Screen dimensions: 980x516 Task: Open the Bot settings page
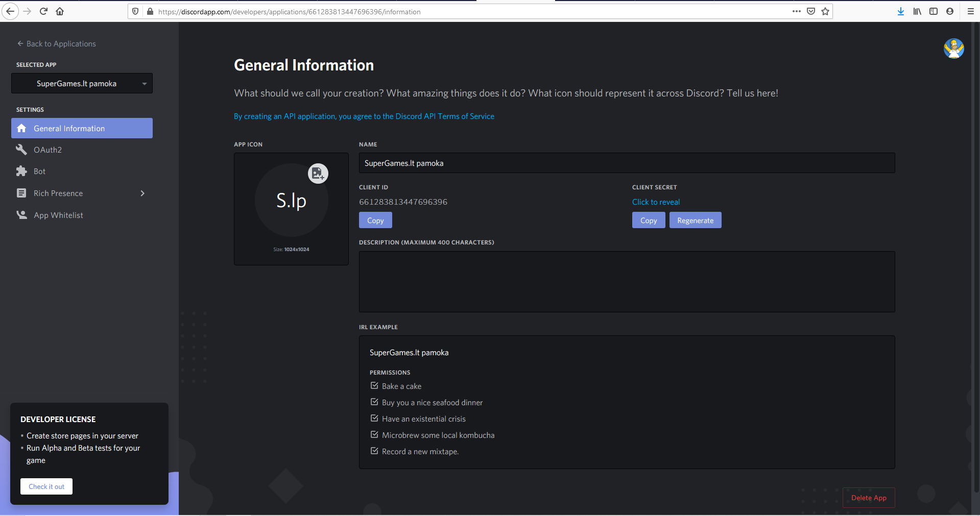click(82, 171)
